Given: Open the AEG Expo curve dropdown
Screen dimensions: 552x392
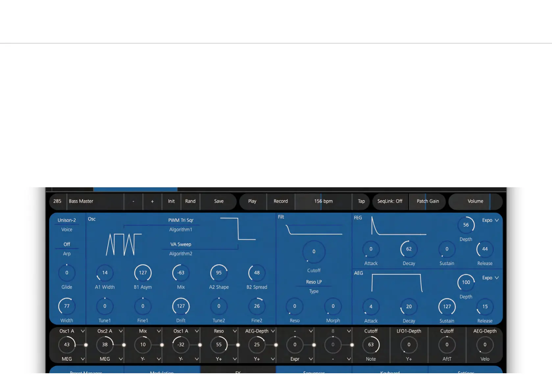Looking at the screenshot, I should tap(490, 278).
